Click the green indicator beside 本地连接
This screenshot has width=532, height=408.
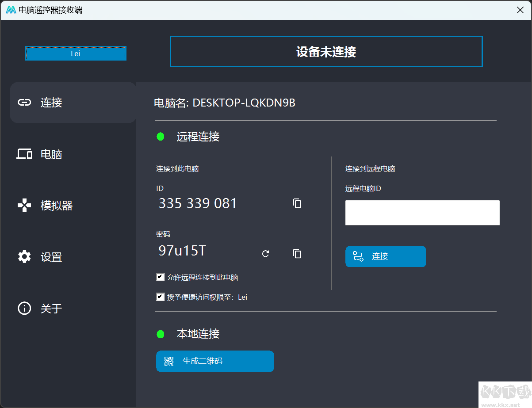[x=160, y=334]
